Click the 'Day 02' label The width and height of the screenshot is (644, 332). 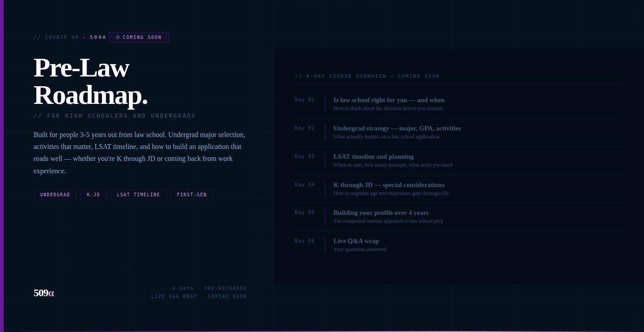point(305,128)
